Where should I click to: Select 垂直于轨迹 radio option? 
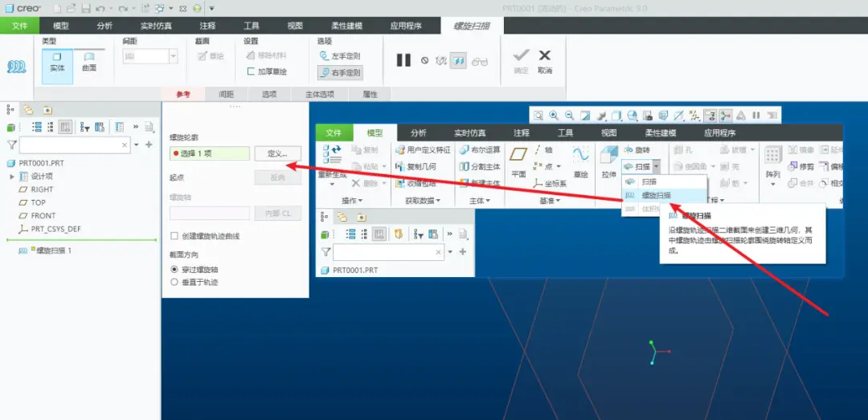pyautogui.click(x=174, y=282)
